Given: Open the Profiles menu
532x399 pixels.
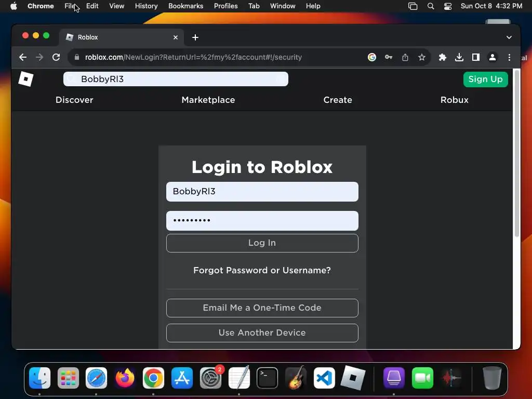Looking at the screenshot, I should click(225, 6).
